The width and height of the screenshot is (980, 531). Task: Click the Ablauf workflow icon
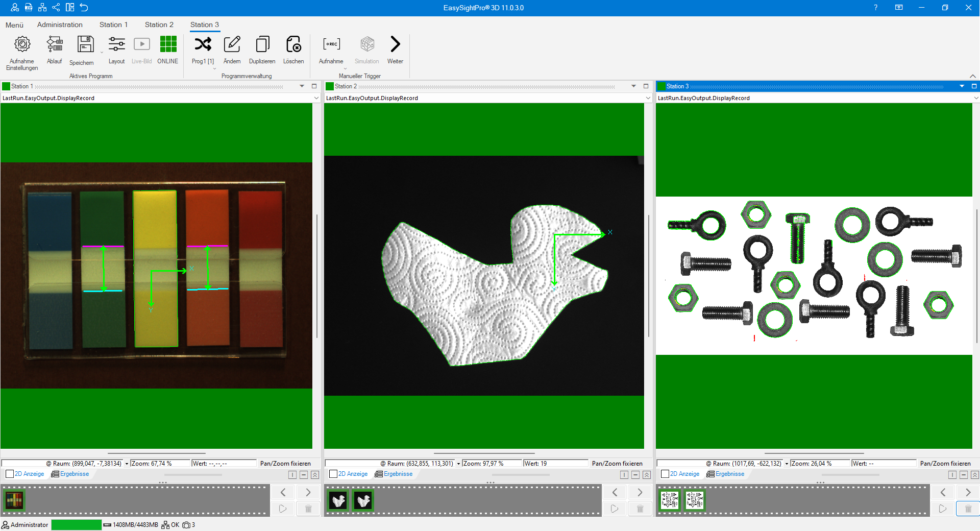[54, 45]
